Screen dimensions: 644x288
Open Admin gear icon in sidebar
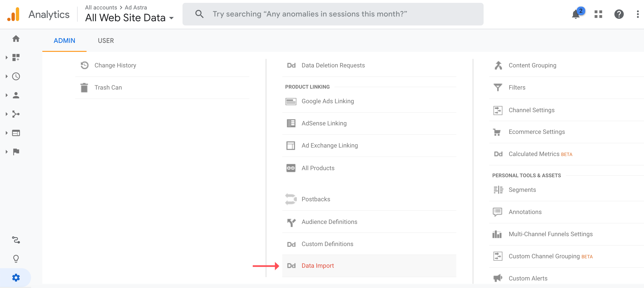pos(16,277)
